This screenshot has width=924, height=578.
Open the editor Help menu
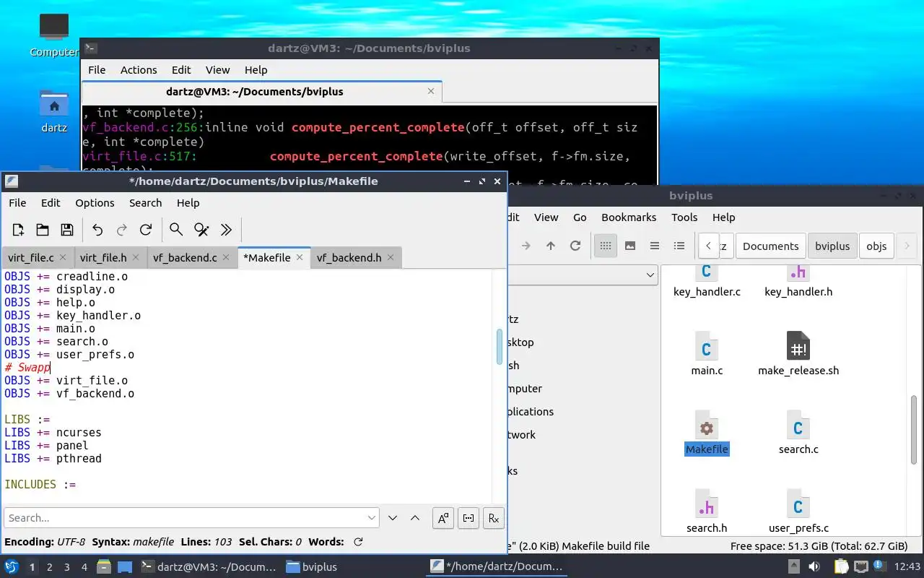point(188,203)
